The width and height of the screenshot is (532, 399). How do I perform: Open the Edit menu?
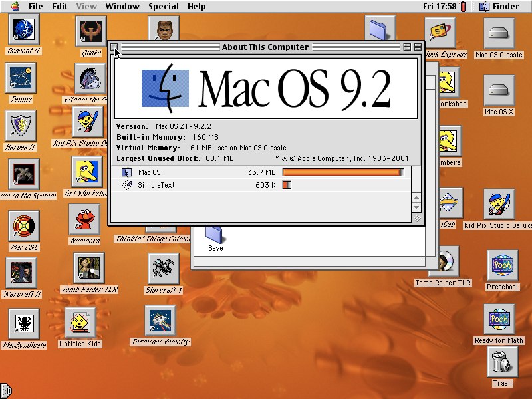click(60, 7)
